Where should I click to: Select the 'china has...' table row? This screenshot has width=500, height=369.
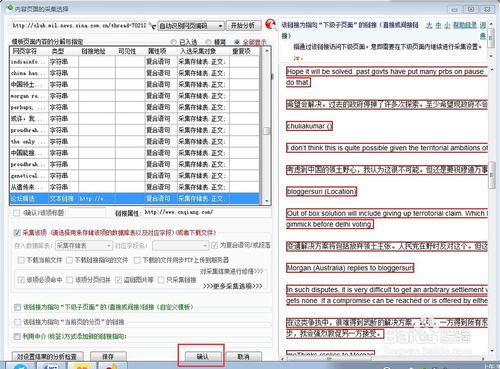[135, 73]
